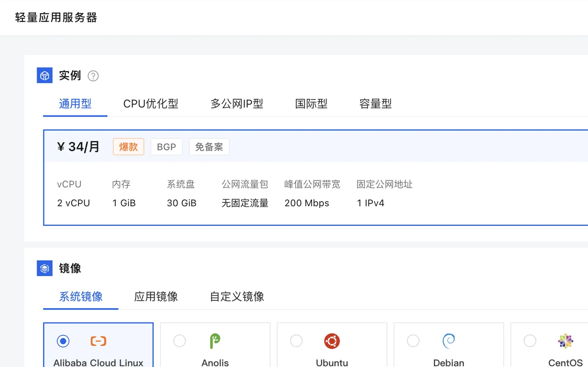Select the Alibaba Cloud Linux radio button

click(x=63, y=341)
